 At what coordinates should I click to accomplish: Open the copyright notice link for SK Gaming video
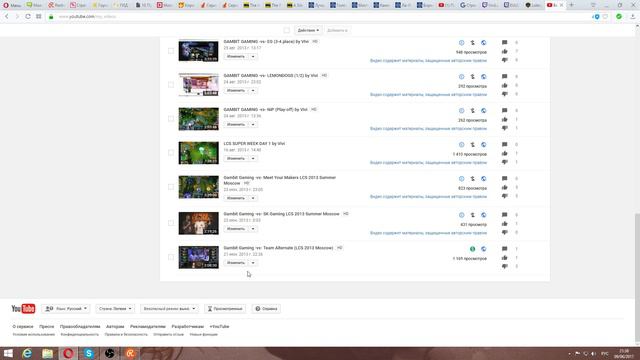(428, 233)
